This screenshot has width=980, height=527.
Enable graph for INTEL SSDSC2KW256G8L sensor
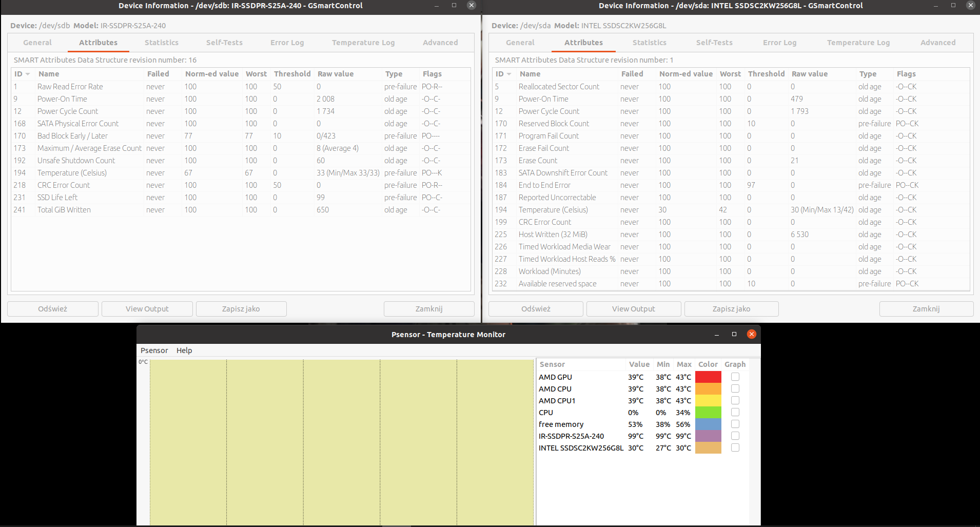click(735, 447)
